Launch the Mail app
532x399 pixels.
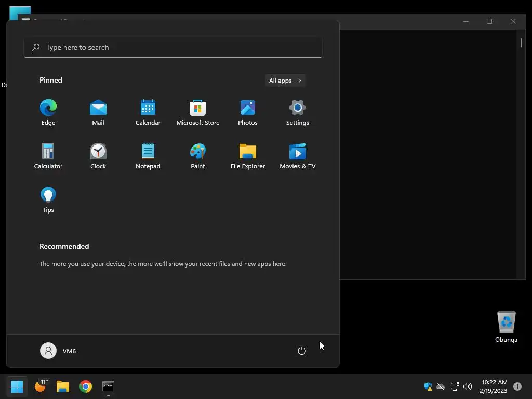point(98,113)
